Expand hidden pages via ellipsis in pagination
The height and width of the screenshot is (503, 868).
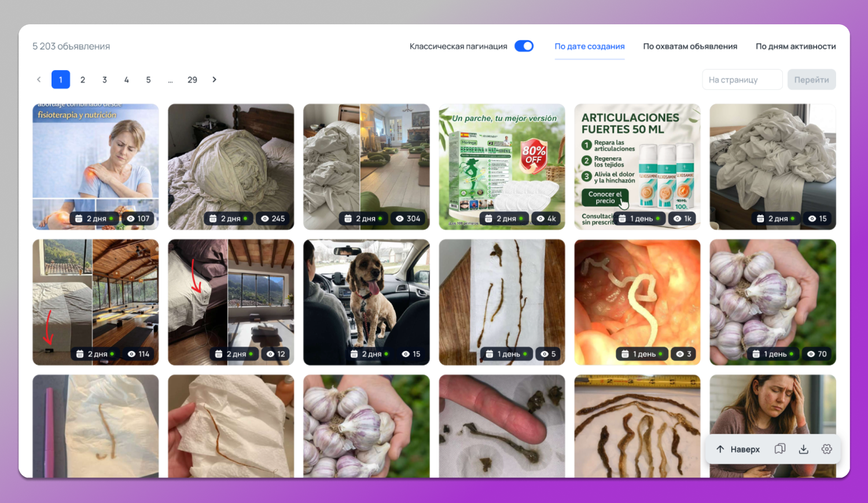pos(170,80)
